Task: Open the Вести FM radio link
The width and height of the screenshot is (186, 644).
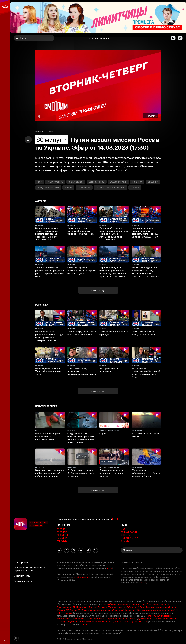Action: point(126,535)
